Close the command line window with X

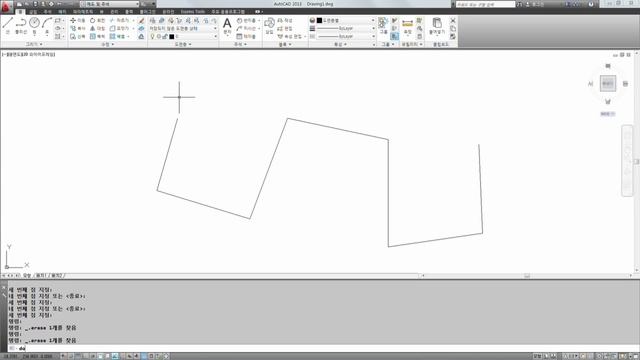4,288
